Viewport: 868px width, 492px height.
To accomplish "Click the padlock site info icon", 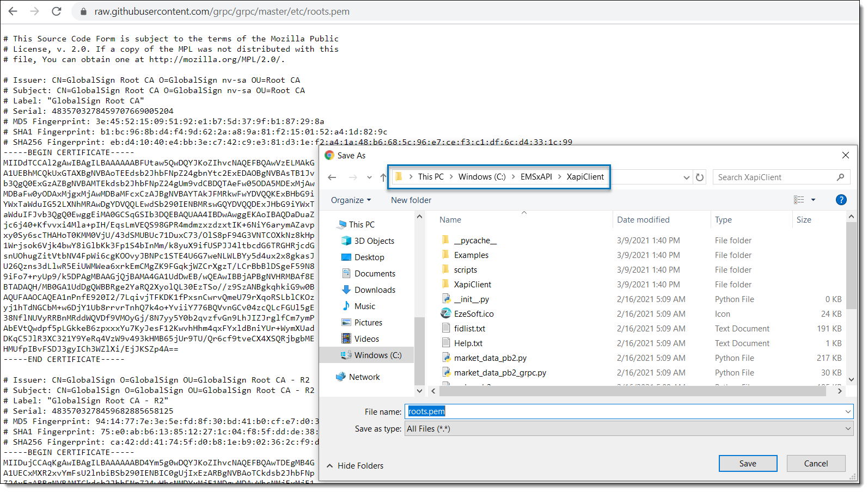I will point(83,11).
